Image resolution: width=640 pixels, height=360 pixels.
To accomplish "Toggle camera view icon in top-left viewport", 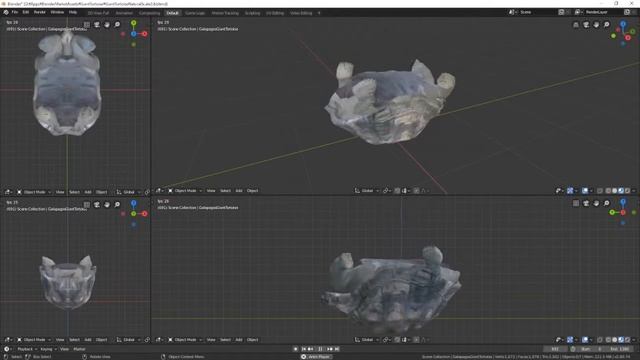I will pos(97,24).
